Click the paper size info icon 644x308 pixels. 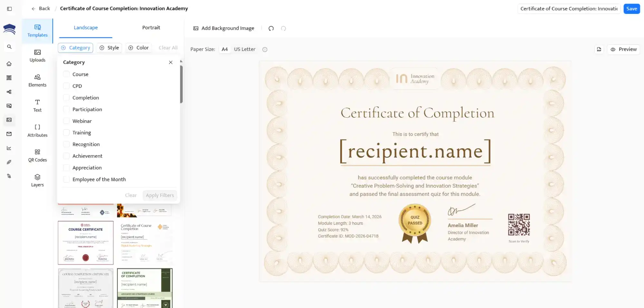264,49
